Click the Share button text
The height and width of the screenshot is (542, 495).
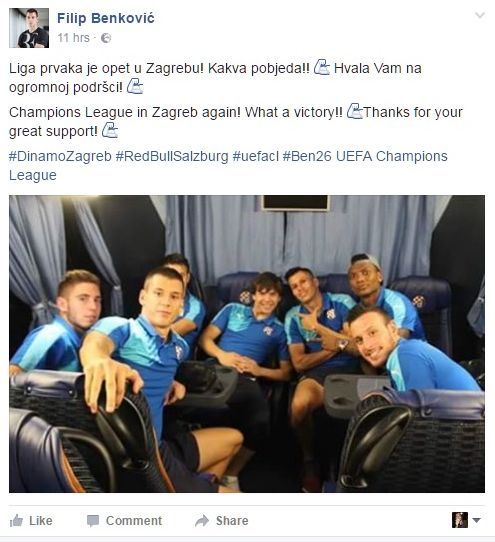tap(232, 521)
